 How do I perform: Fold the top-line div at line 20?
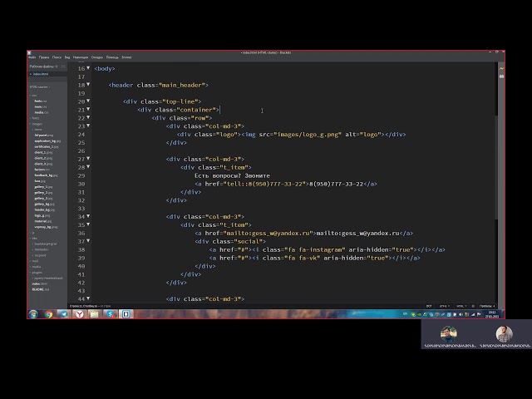[88, 101]
